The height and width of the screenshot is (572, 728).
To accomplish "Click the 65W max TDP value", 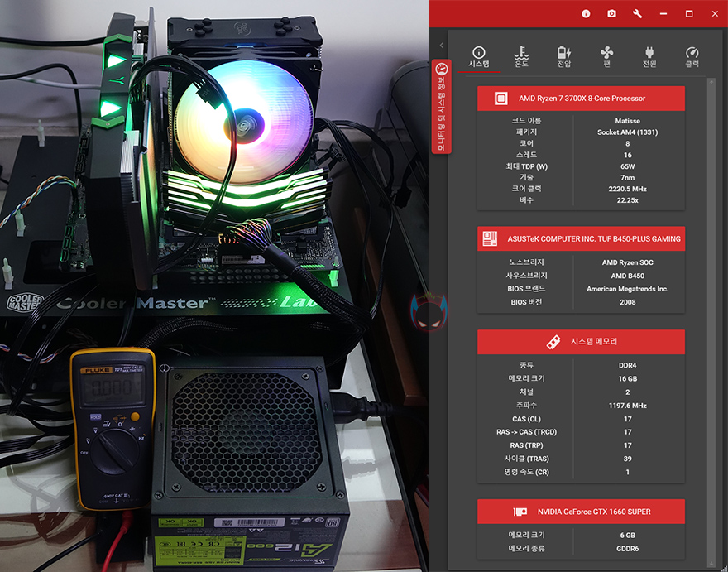I will tap(628, 166).
